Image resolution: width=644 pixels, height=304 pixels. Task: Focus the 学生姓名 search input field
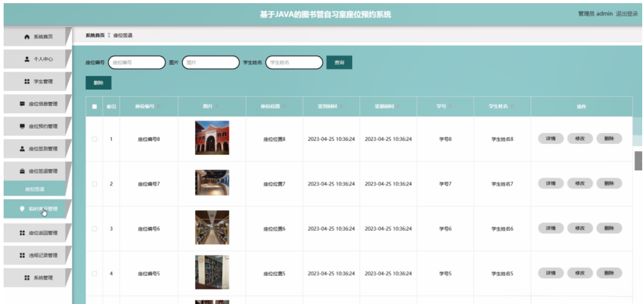coord(294,63)
